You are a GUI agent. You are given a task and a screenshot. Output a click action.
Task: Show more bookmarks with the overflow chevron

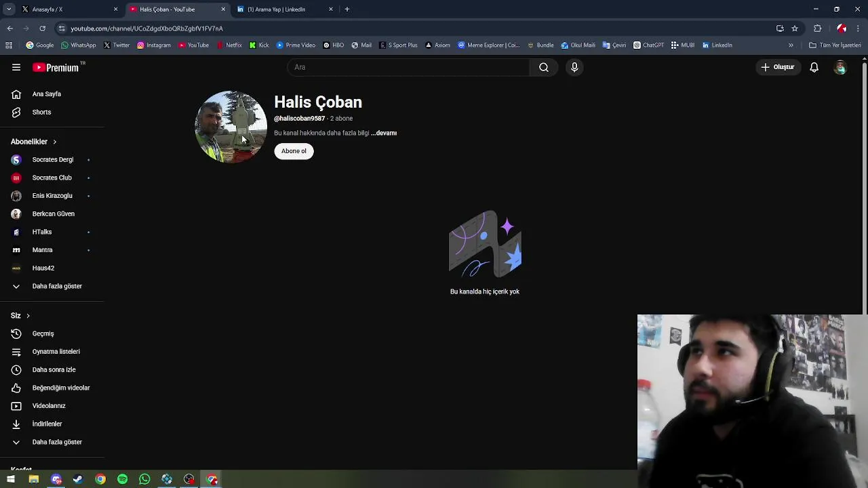[791, 45]
